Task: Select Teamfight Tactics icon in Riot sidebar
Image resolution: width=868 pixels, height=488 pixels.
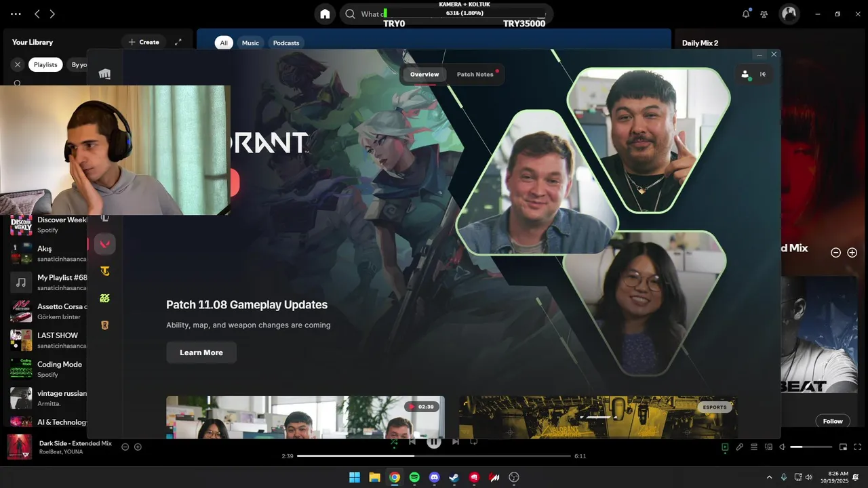Action: 104,271
